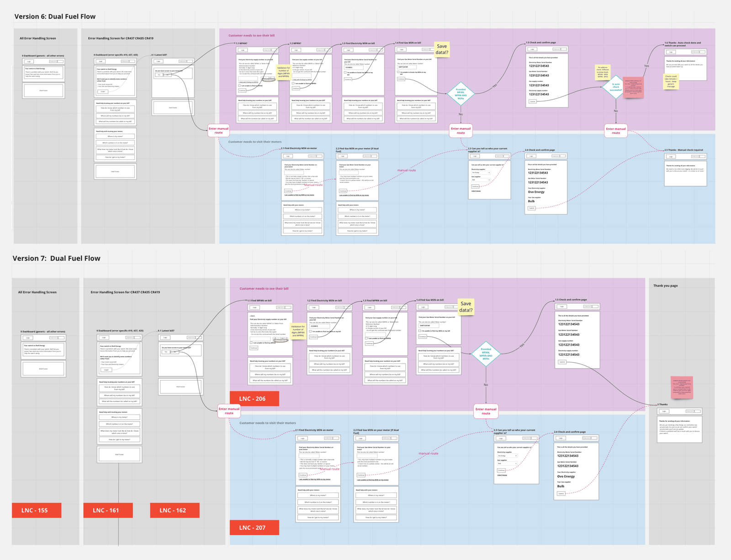The width and height of the screenshot is (731, 560).
Task: Click the '1.3 Find Electricity MSN on bill' label
Action: [359, 43]
